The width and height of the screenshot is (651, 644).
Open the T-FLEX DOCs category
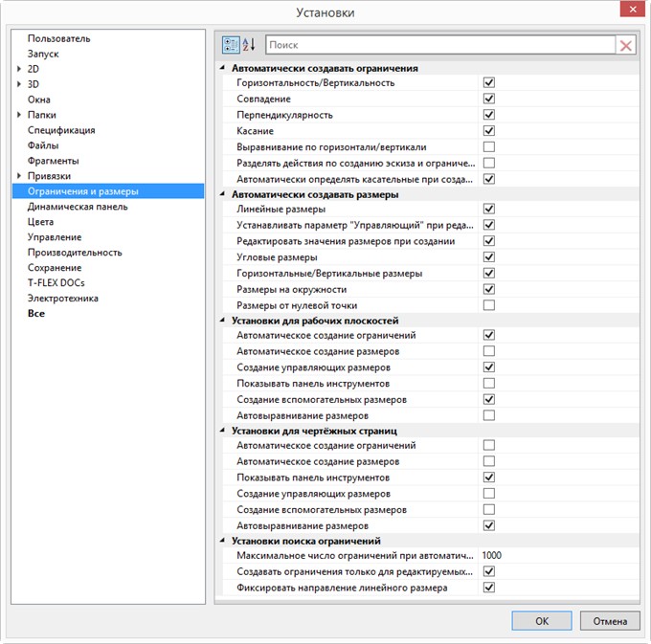tap(56, 283)
